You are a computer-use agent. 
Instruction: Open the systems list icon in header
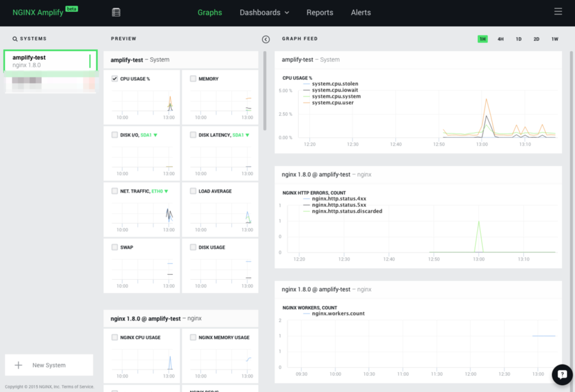click(x=116, y=12)
